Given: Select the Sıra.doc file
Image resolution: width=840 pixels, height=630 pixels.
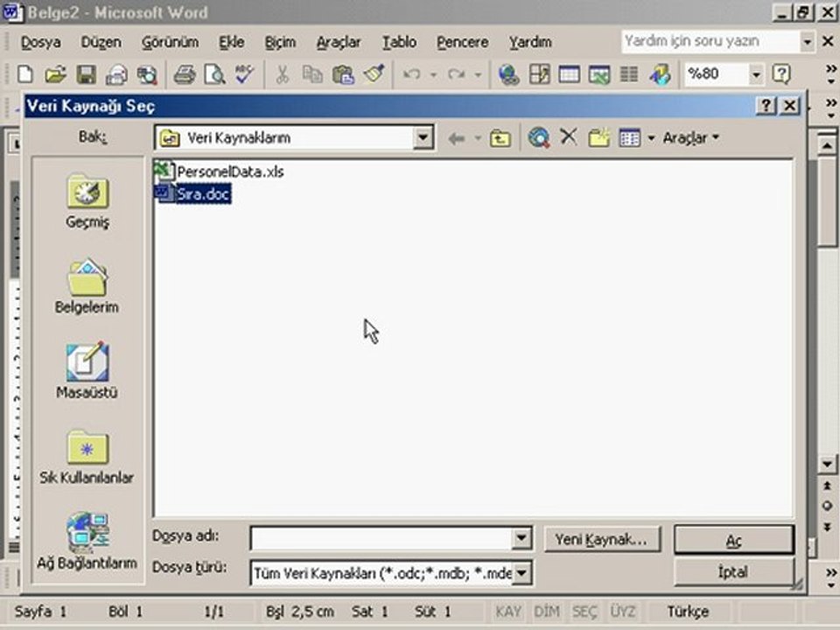Looking at the screenshot, I should (x=192, y=193).
